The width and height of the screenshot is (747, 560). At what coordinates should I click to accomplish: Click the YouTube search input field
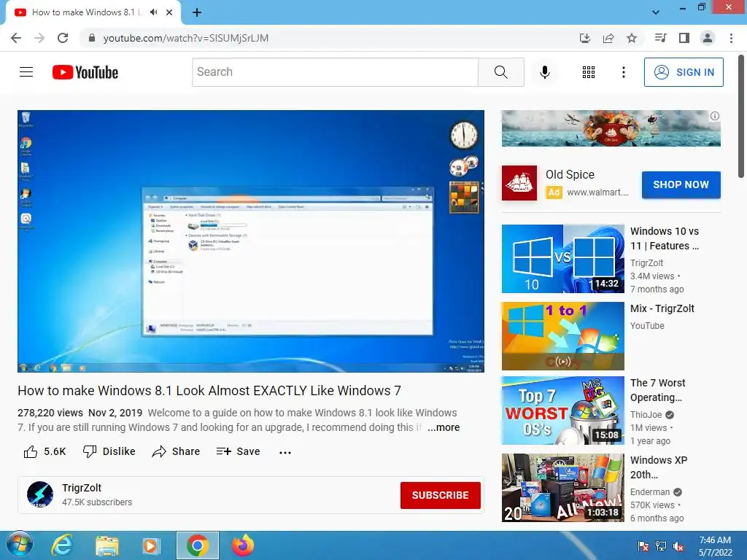pos(335,72)
